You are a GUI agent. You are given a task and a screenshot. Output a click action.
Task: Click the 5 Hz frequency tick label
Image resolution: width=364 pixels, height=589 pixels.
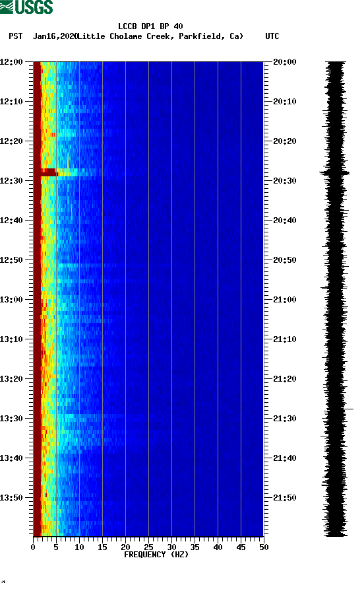(56, 547)
